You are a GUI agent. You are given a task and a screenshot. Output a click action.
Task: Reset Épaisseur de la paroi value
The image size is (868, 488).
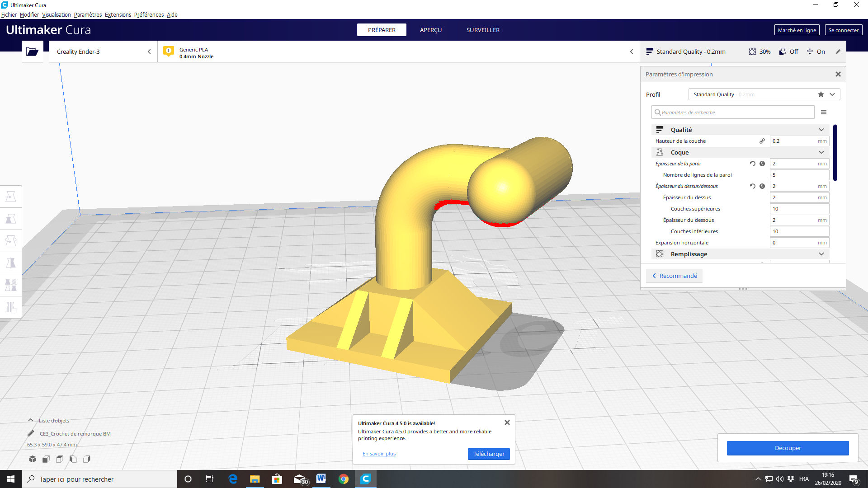tap(752, 164)
